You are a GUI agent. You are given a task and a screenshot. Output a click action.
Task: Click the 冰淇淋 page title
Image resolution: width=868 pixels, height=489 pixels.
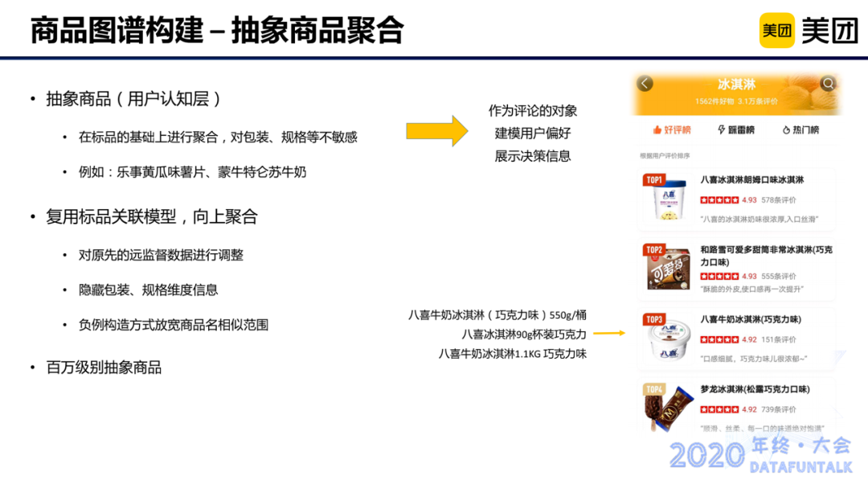pos(736,84)
